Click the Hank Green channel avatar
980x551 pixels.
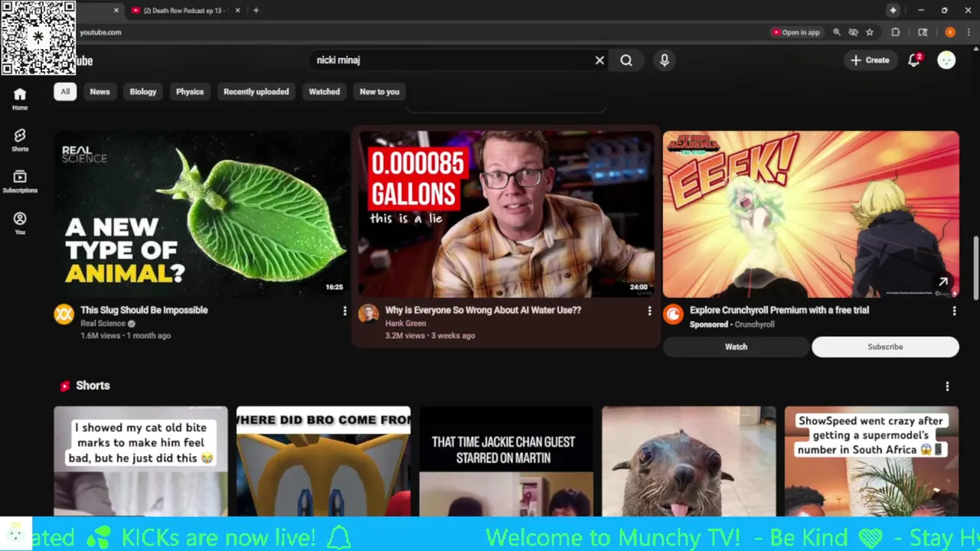tap(368, 314)
